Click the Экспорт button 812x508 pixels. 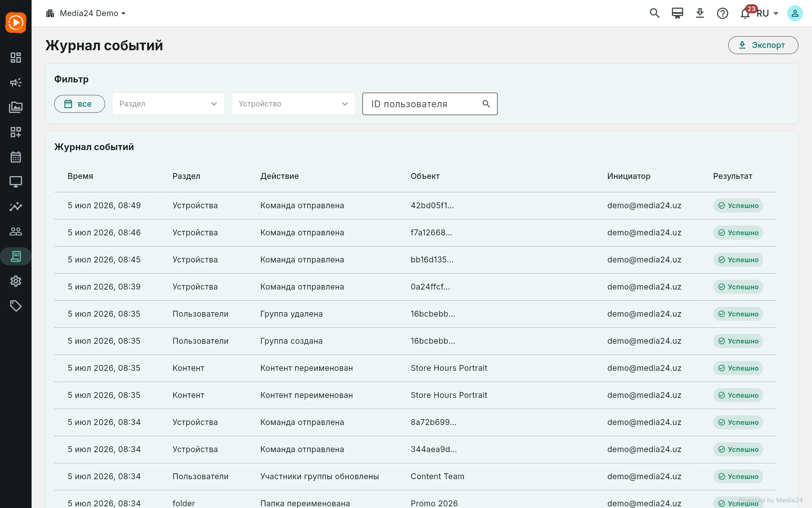(x=763, y=45)
